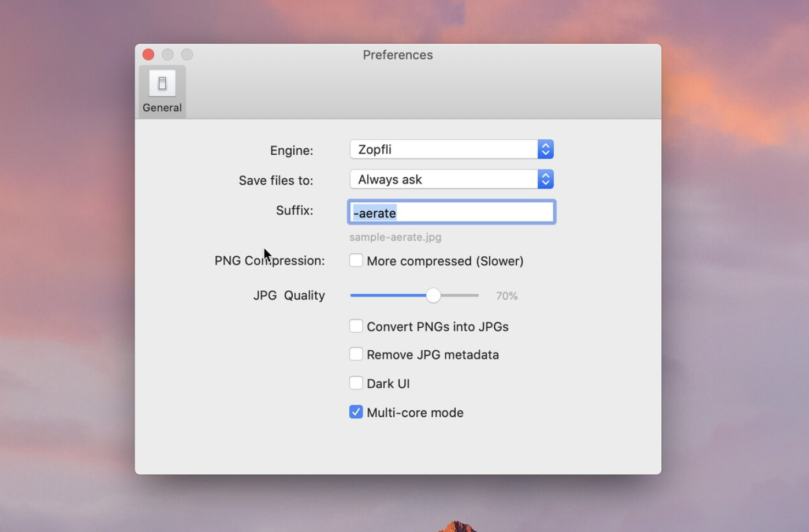The height and width of the screenshot is (532, 809).
Task: Click the More compressed (Slower) label
Action: (445, 261)
